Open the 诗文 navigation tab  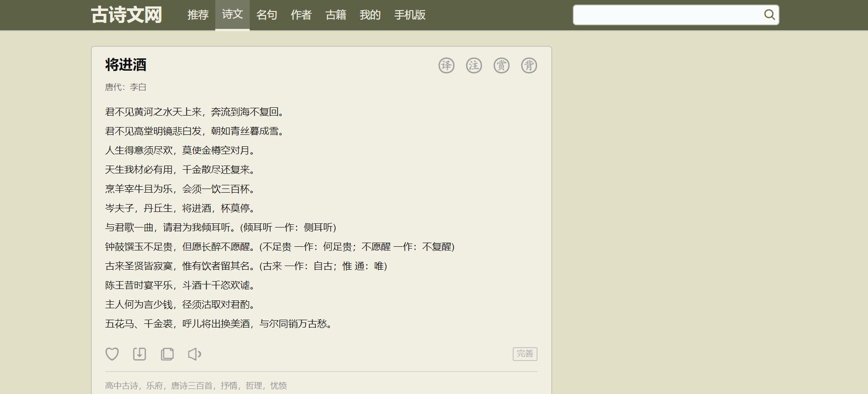232,15
